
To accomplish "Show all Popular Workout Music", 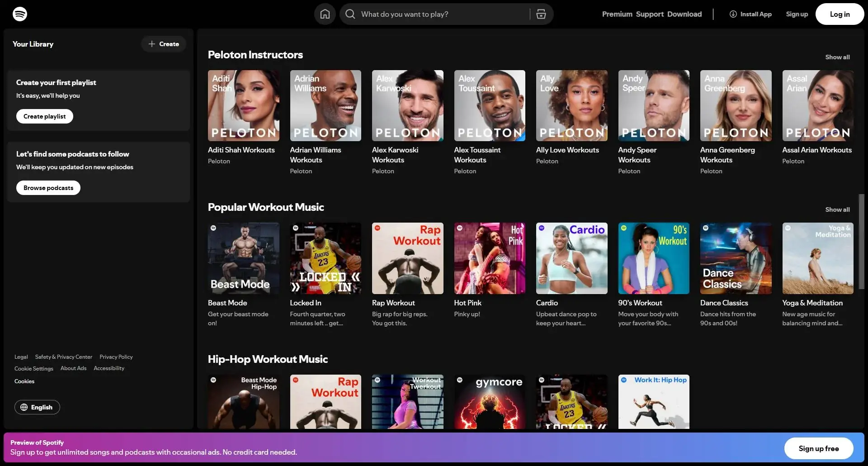I will 837,209.
